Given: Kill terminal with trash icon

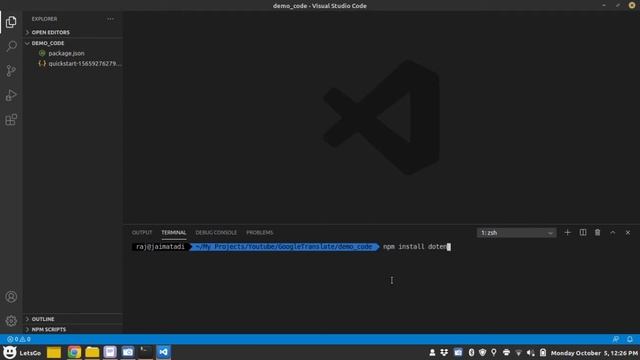Looking at the screenshot, I should point(598,232).
